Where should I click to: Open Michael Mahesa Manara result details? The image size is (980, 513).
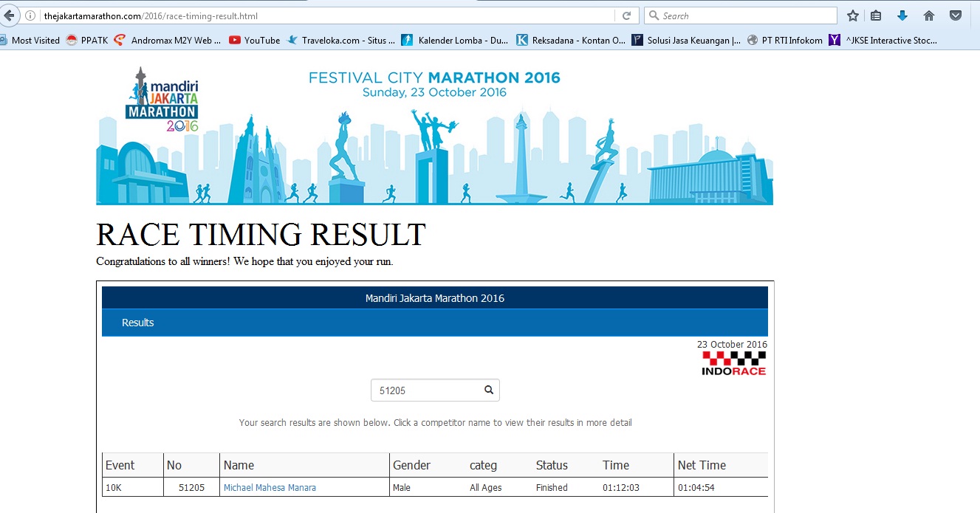[270, 488]
